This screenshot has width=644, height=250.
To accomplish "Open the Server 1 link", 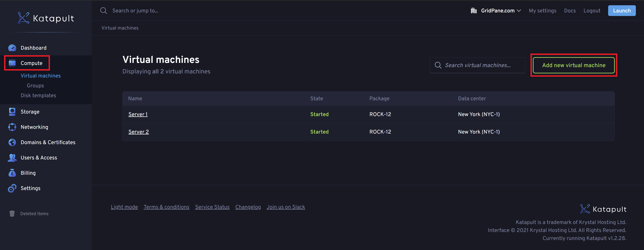I will pyautogui.click(x=138, y=114).
